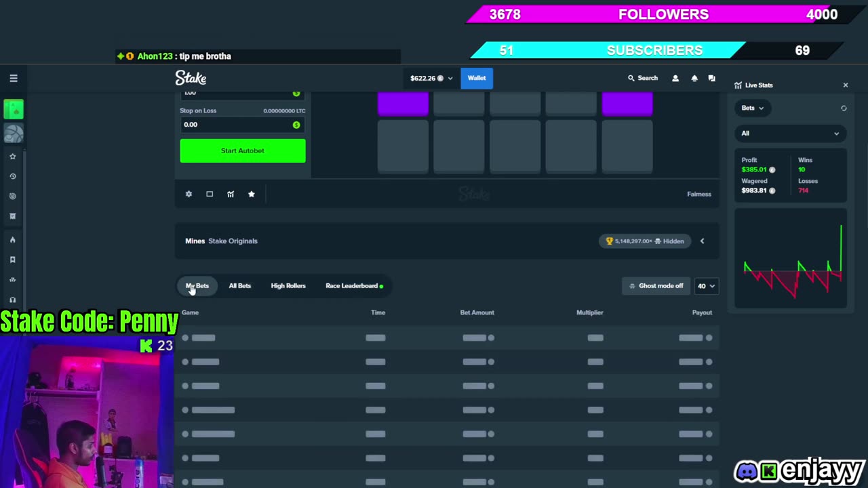Click the Live Stats panel title

759,85
